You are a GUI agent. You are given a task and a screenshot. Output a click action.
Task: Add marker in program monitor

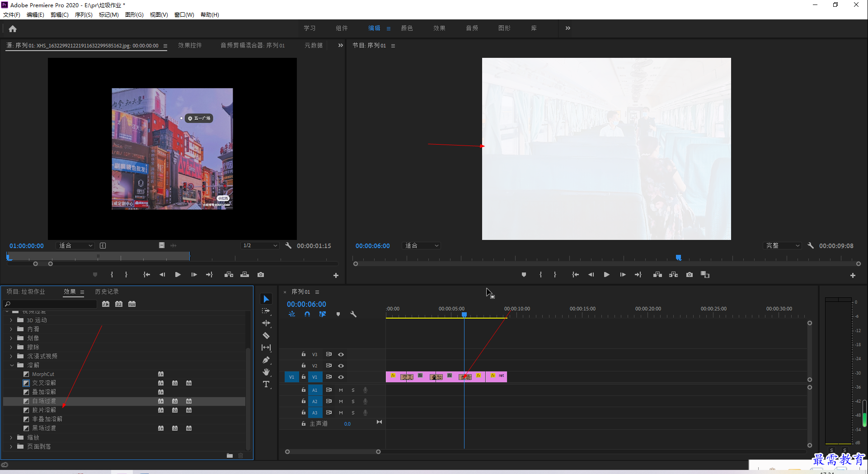coord(524,275)
